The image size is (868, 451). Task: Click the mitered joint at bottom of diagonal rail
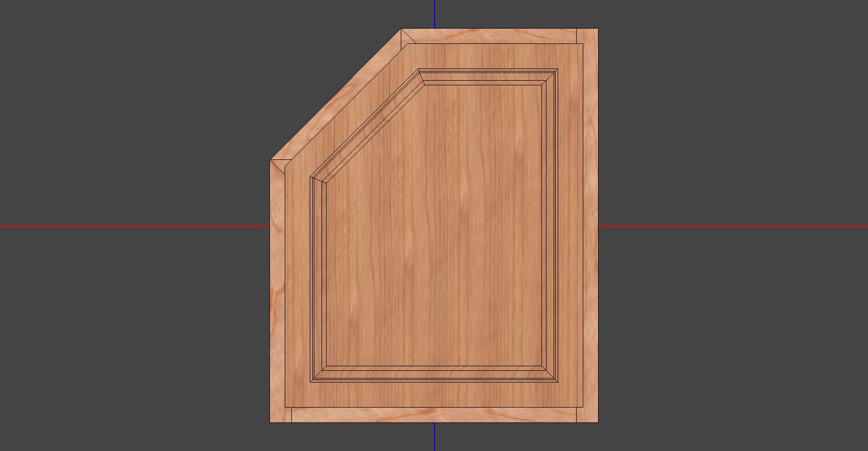tap(279, 165)
